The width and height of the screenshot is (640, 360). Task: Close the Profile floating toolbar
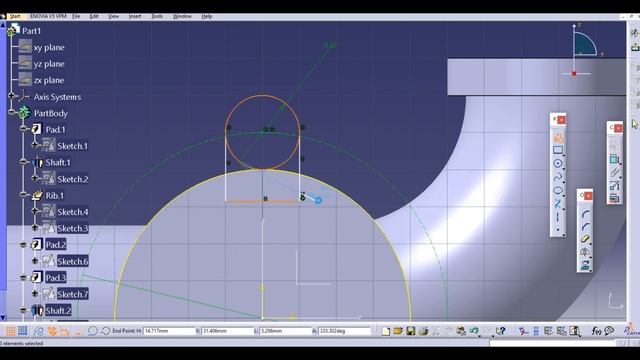562,120
